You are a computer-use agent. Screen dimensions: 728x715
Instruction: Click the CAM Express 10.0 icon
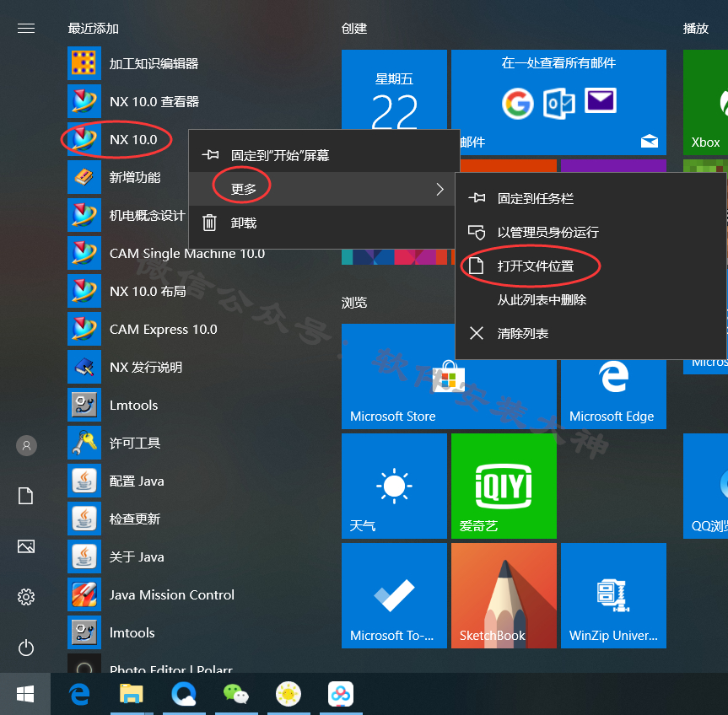pyautogui.click(x=84, y=329)
